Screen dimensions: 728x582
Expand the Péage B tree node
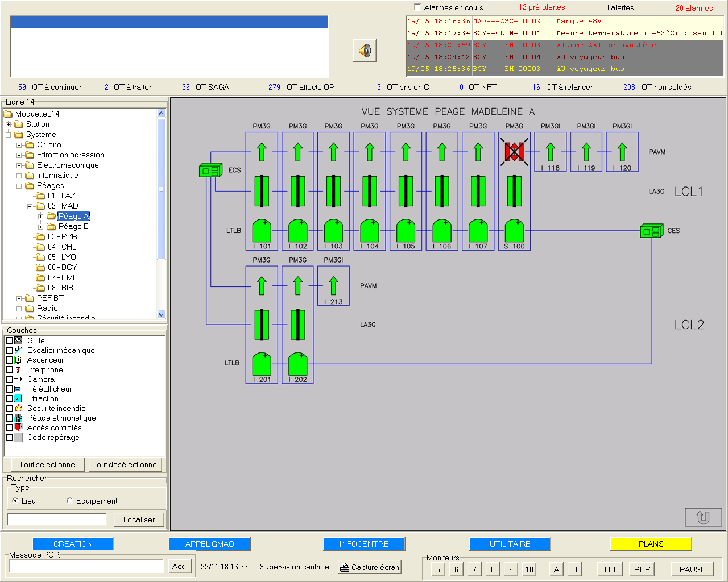(x=41, y=227)
